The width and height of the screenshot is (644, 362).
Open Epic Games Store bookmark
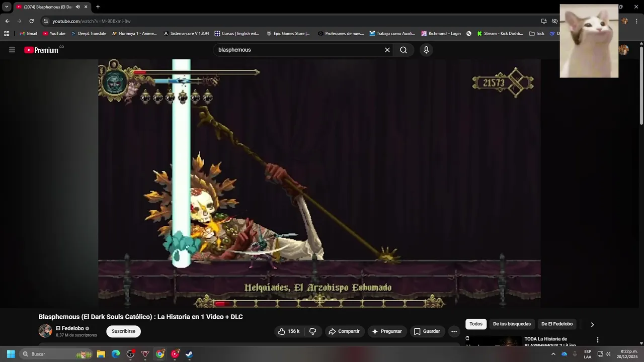pyautogui.click(x=288, y=34)
